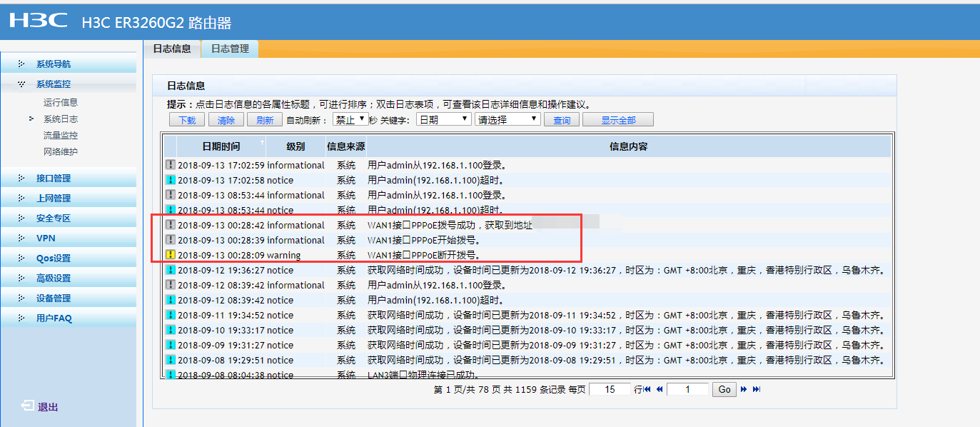Select log entry LAN3端口物理连接已成功
Viewport: 980px width, 427px height.
(527, 374)
